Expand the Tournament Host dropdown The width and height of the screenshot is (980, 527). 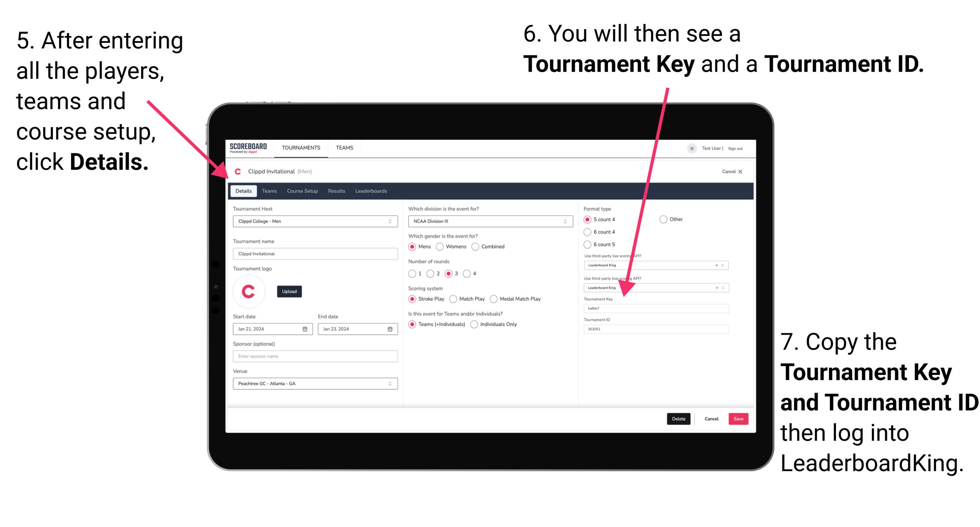(x=390, y=221)
